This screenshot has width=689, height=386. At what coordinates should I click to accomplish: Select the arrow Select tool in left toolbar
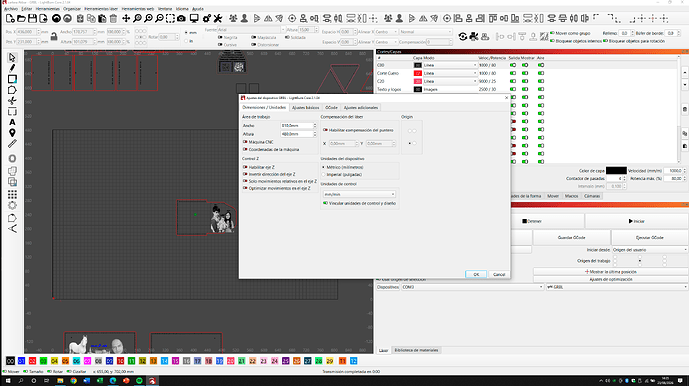[12, 58]
